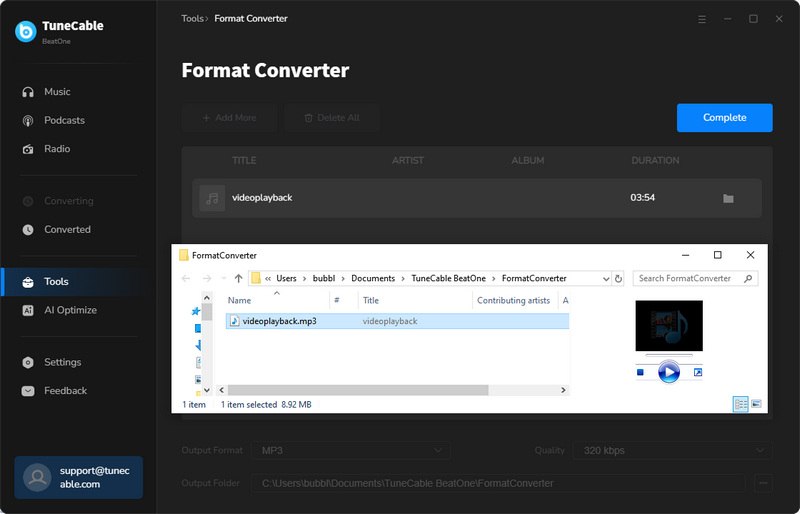Click Explorer forward arrow button
This screenshot has height=514, width=800.
[x=207, y=279]
